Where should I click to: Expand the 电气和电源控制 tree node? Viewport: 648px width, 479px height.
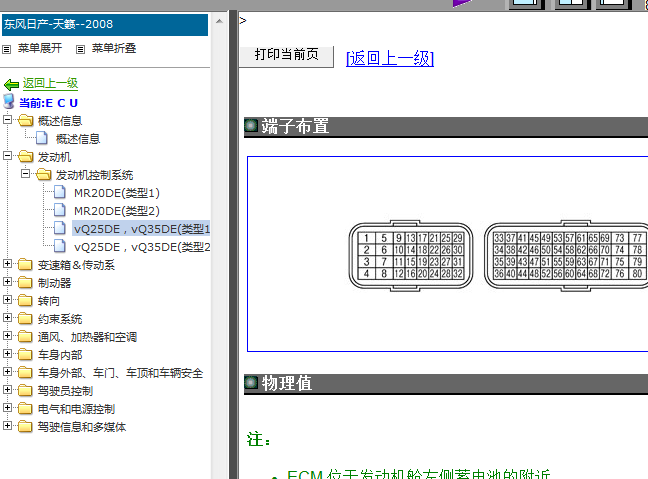click(7, 408)
